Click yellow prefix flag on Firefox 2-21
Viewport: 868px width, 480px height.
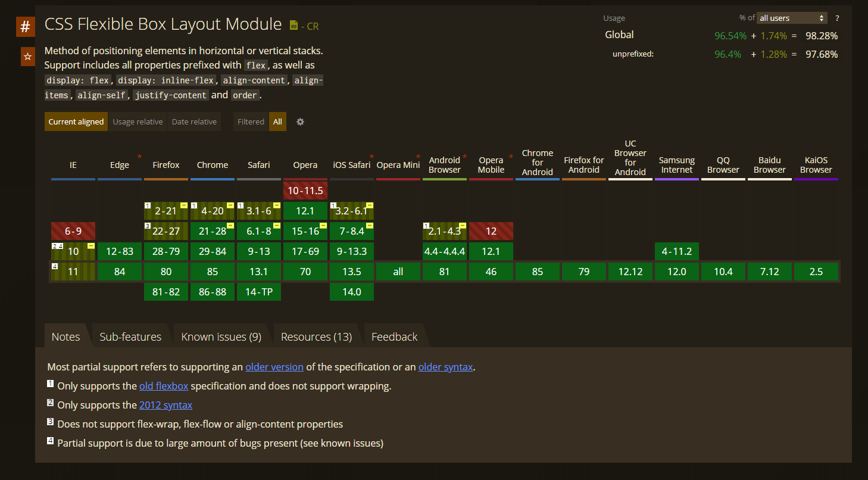pyautogui.click(x=184, y=205)
